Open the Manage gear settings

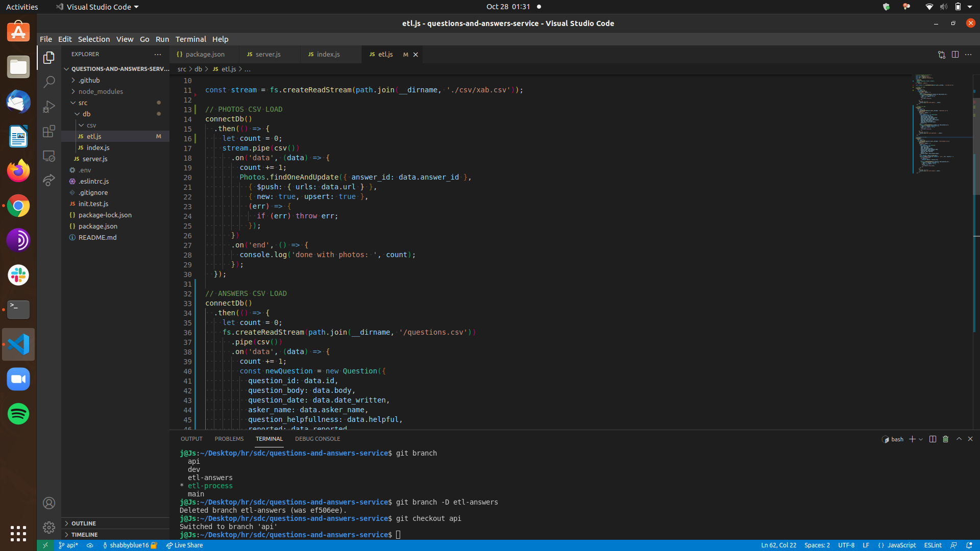49,527
